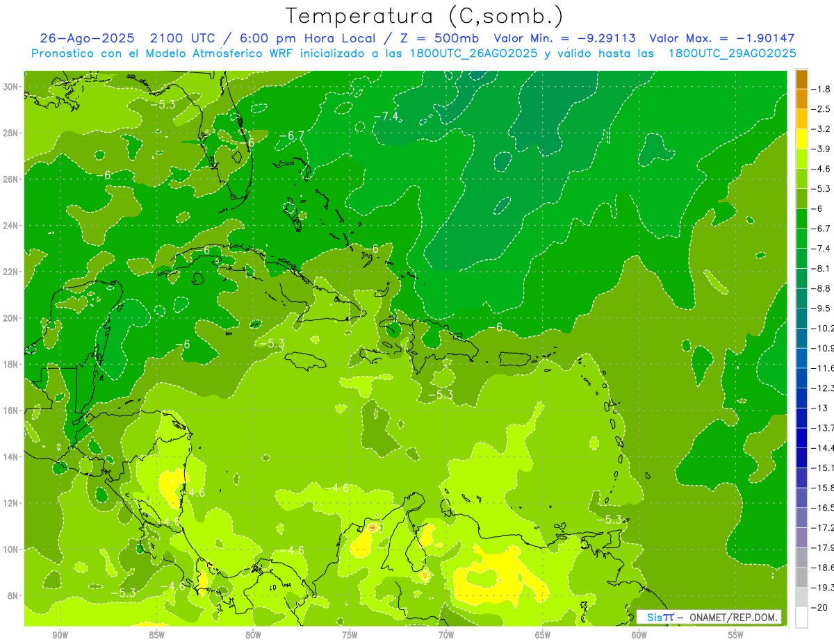Click the "-6.7" contour label on the map
Screen dimensions: 834x644
(293, 135)
